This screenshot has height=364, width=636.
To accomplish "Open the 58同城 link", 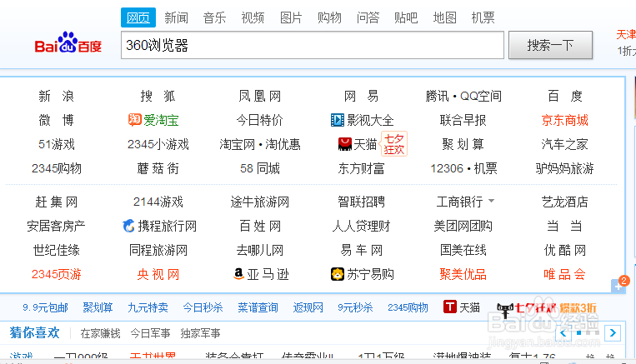I will [x=259, y=168].
